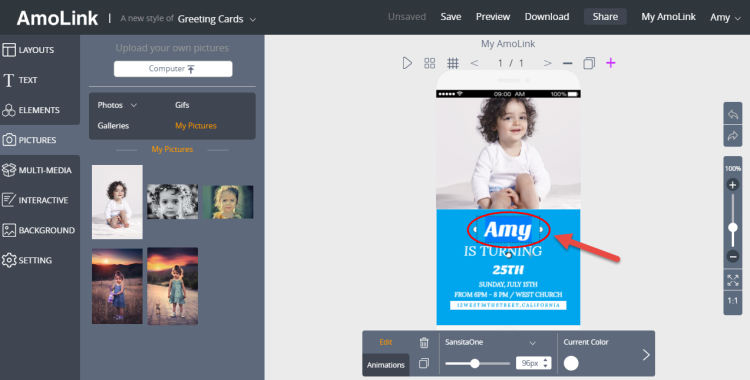This screenshot has height=380, width=750.
Task: Open the Multi-Media panel
Action: (x=36, y=170)
